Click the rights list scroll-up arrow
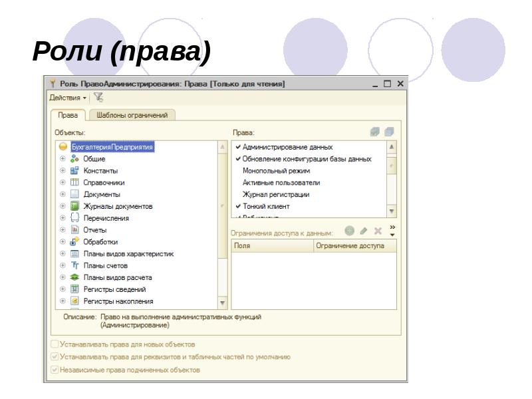 point(392,147)
